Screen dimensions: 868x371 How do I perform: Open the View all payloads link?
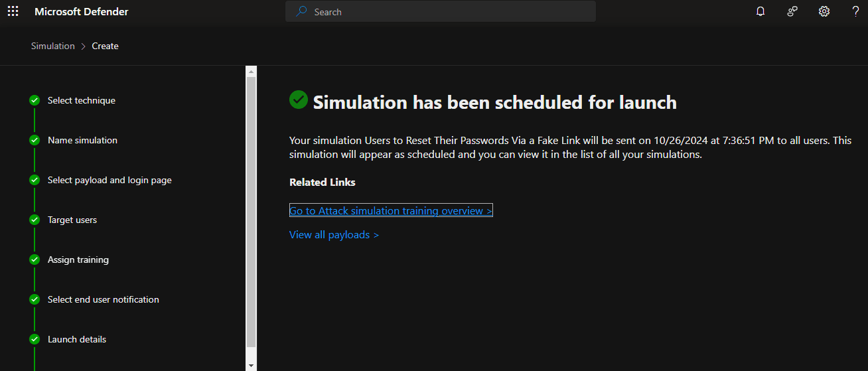(334, 234)
